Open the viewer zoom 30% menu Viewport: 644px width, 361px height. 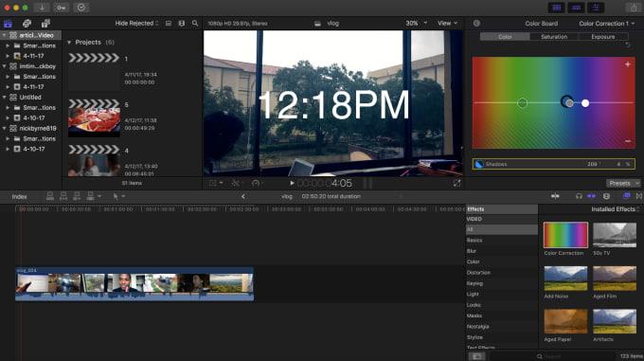click(x=416, y=24)
